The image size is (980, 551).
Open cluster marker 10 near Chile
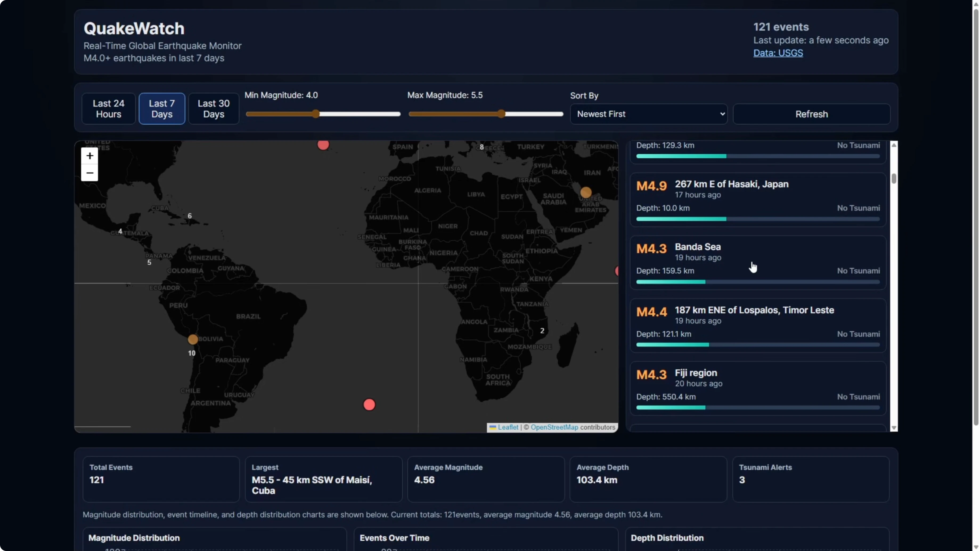pyautogui.click(x=192, y=353)
